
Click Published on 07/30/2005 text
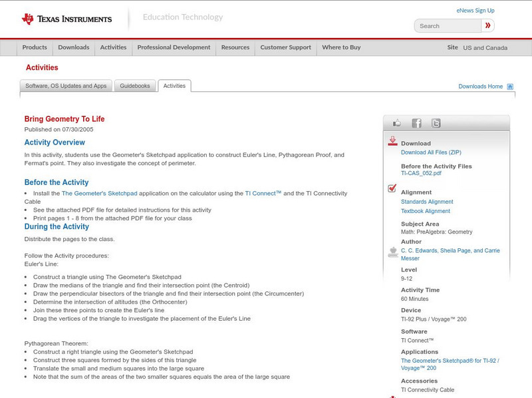point(59,129)
